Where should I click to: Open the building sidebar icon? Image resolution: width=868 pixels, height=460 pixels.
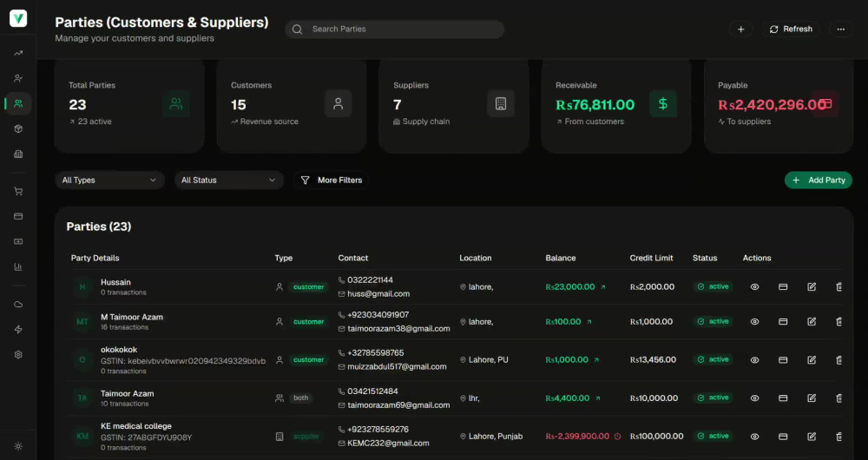pyautogui.click(x=18, y=154)
